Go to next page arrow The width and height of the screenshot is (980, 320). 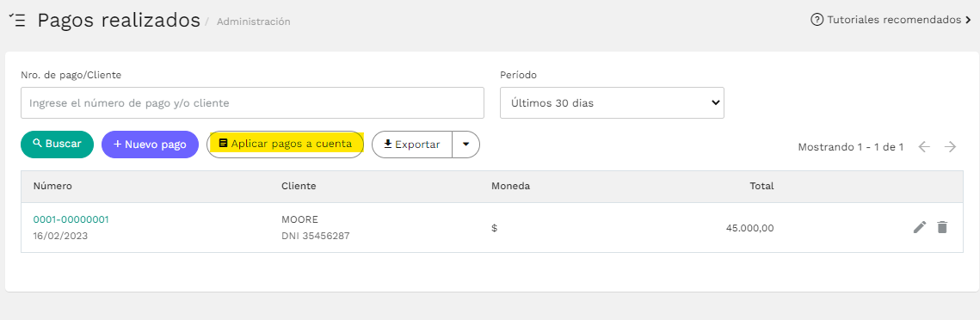point(950,147)
